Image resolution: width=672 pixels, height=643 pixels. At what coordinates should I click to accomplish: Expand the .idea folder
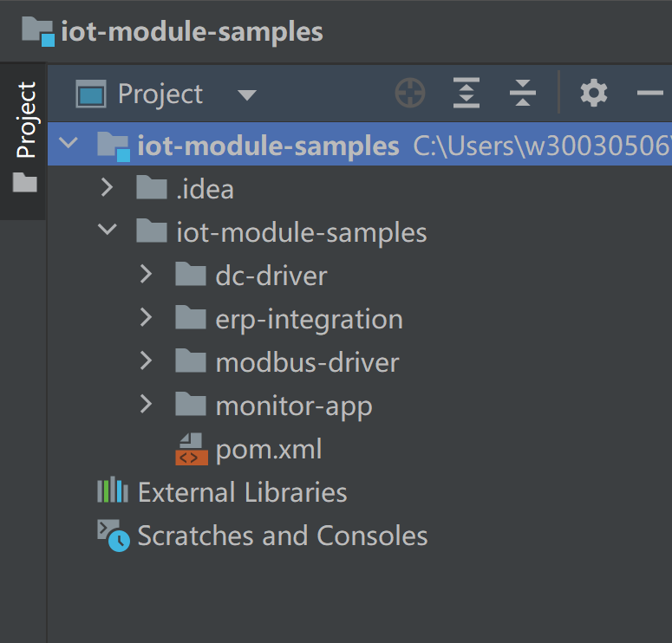click(x=108, y=187)
